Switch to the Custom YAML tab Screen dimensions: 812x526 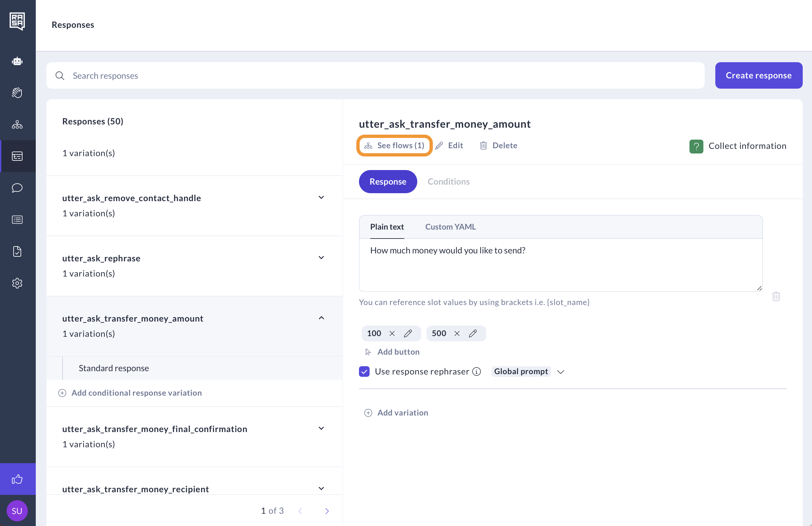[450, 227]
